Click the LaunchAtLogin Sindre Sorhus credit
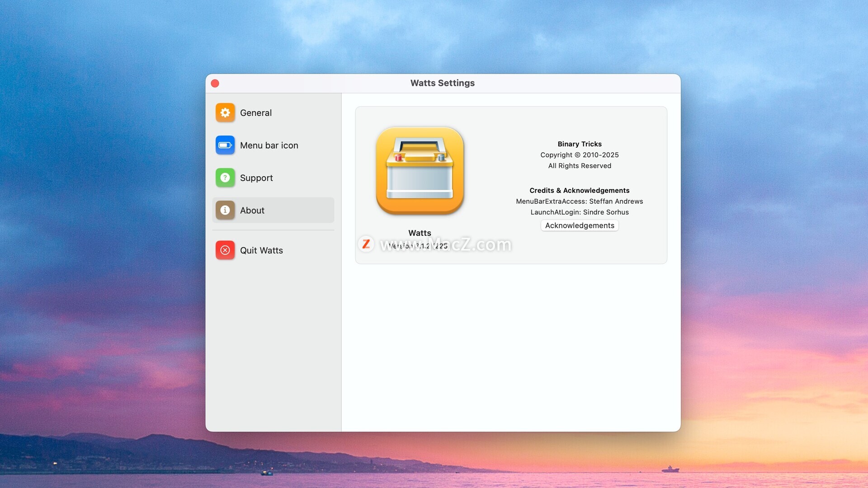868x488 pixels. pos(580,212)
